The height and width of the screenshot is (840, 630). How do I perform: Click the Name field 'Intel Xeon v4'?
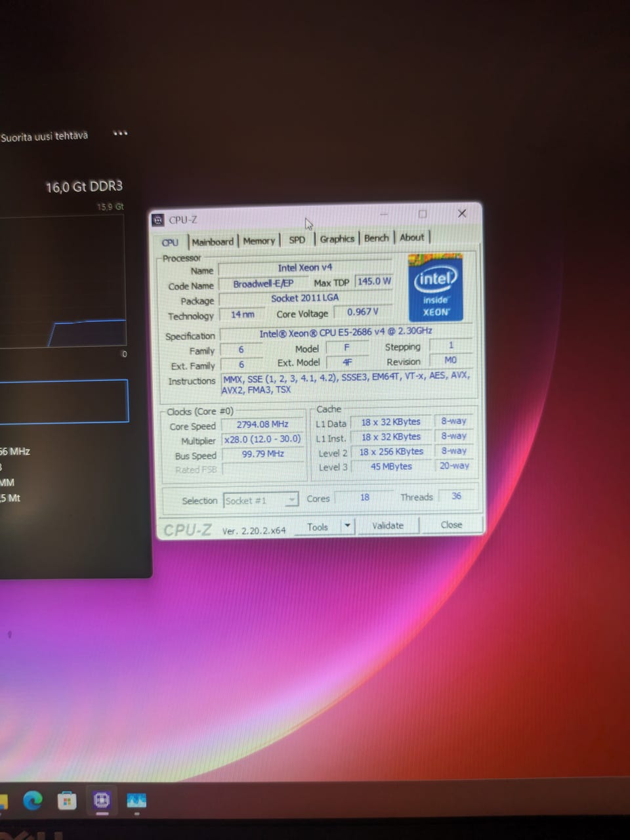click(305, 268)
